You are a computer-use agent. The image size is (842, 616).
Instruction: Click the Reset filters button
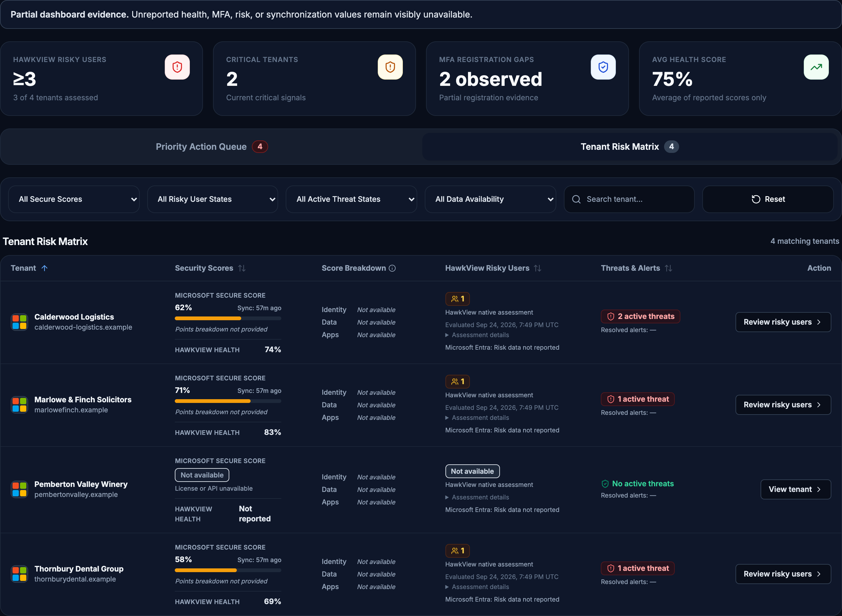coord(768,199)
